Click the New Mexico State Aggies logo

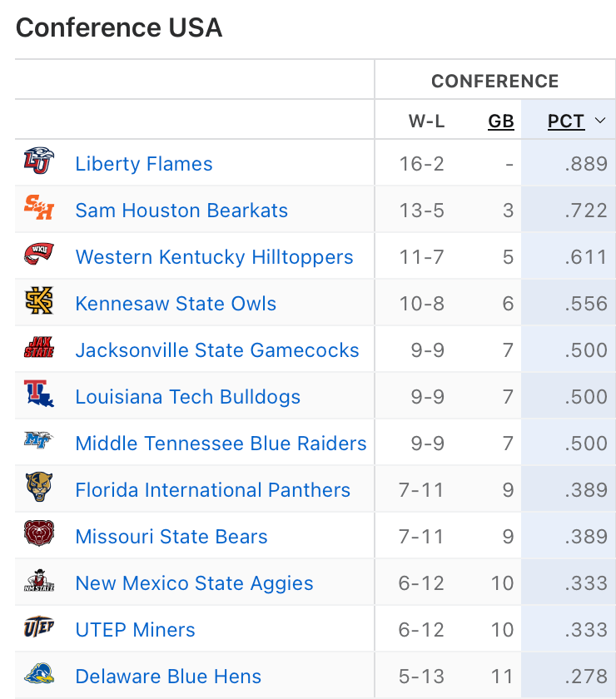tap(38, 581)
